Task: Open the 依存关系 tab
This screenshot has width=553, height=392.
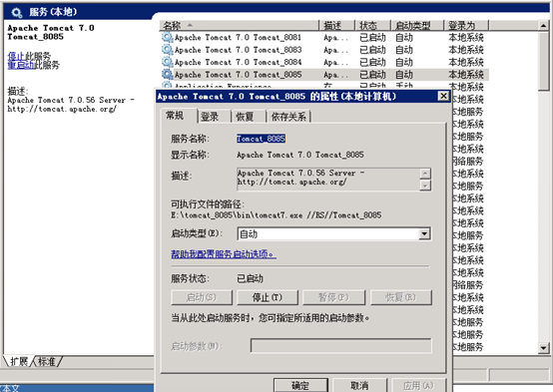Action: [x=288, y=117]
